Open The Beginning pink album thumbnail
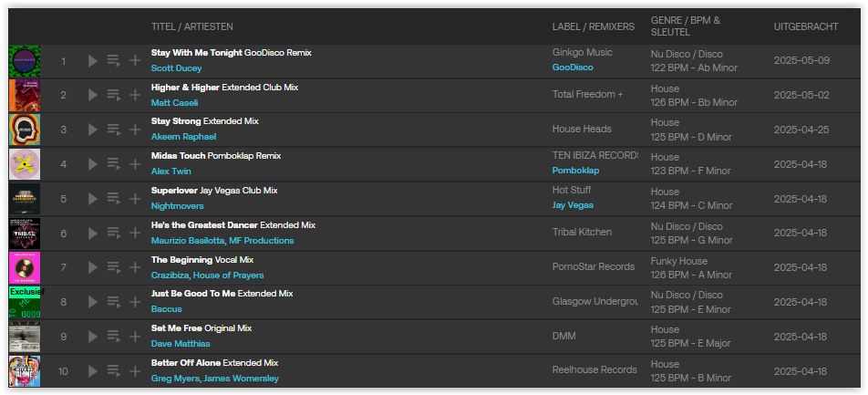Screen dimensions: 868x395 coord(25,267)
